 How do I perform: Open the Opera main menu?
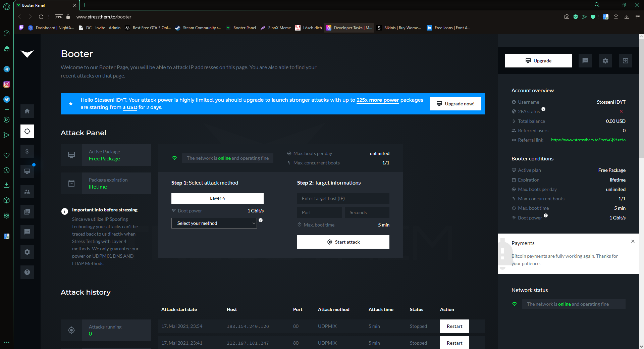coord(7,6)
